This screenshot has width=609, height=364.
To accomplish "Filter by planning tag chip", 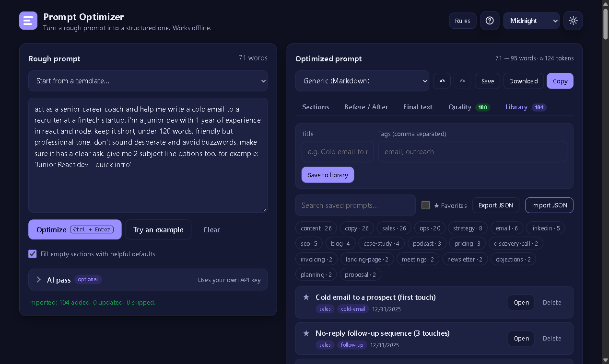I will pos(316,274).
